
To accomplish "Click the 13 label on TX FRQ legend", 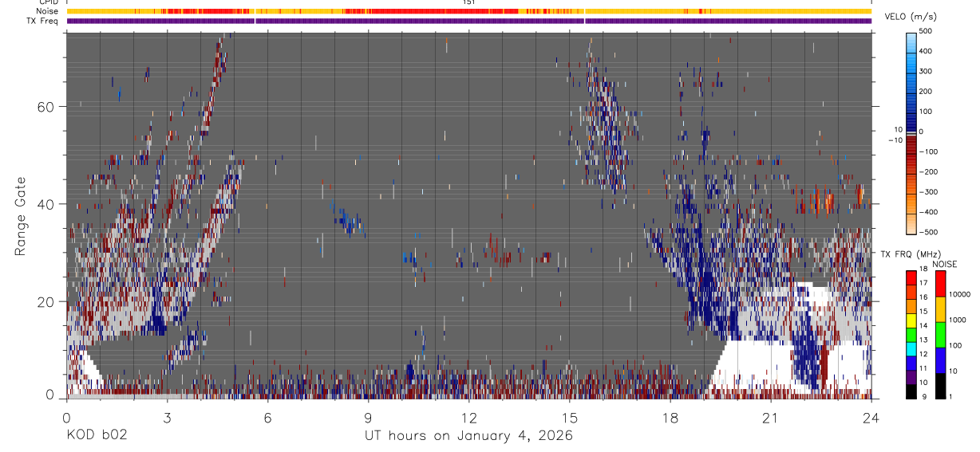I will click(923, 340).
